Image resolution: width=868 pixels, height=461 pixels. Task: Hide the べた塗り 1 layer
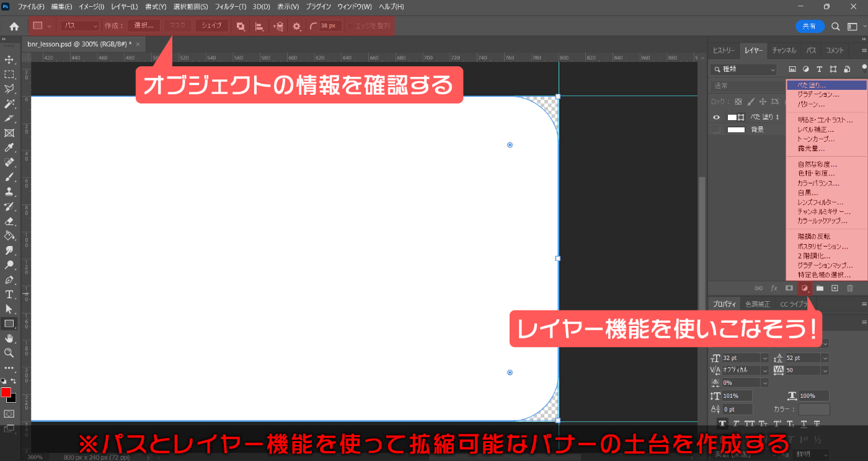point(717,117)
